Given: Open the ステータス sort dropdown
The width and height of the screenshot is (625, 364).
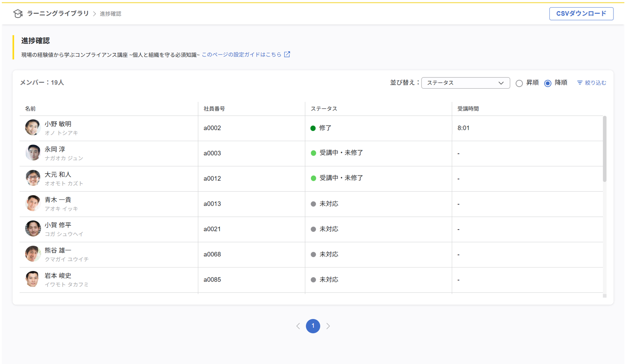Looking at the screenshot, I should (x=465, y=83).
